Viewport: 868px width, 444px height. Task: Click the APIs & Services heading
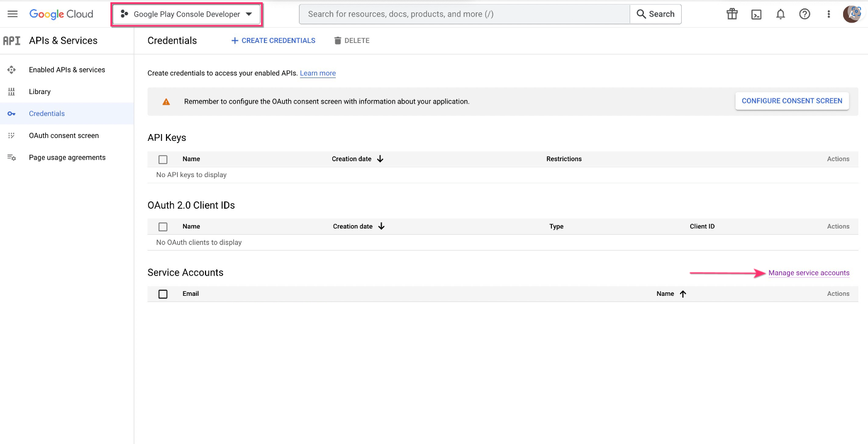coord(63,41)
